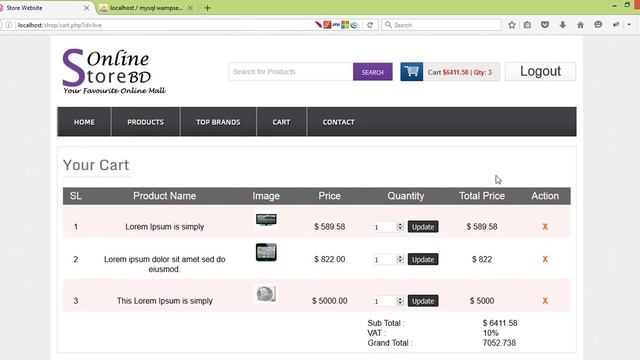640x360 pixels.
Task: Open the TOP BRANDS menu item
Action: tap(218, 122)
